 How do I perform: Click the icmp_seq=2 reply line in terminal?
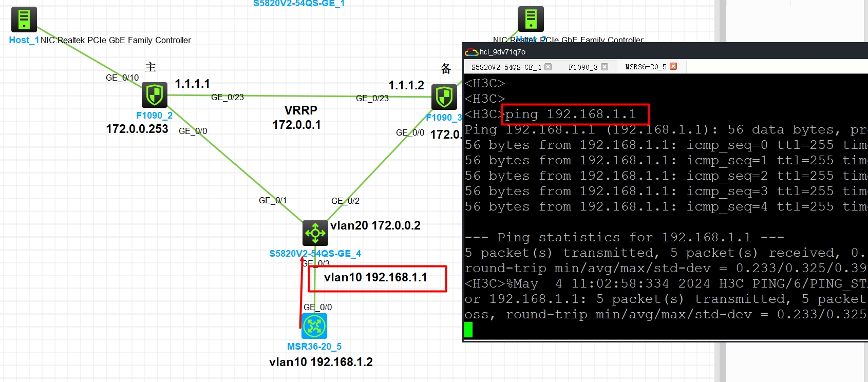coord(666,176)
